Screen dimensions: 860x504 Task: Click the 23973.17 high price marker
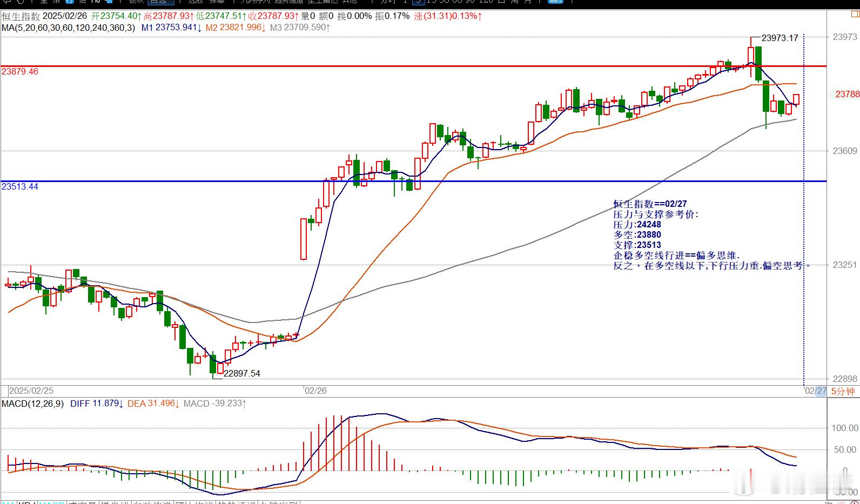point(780,38)
